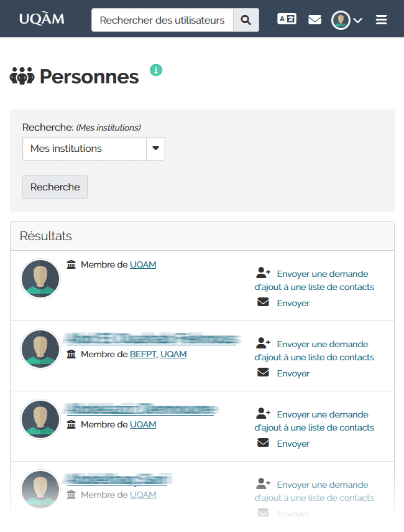Open UQAM link in first result

click(x=143, y=264)
